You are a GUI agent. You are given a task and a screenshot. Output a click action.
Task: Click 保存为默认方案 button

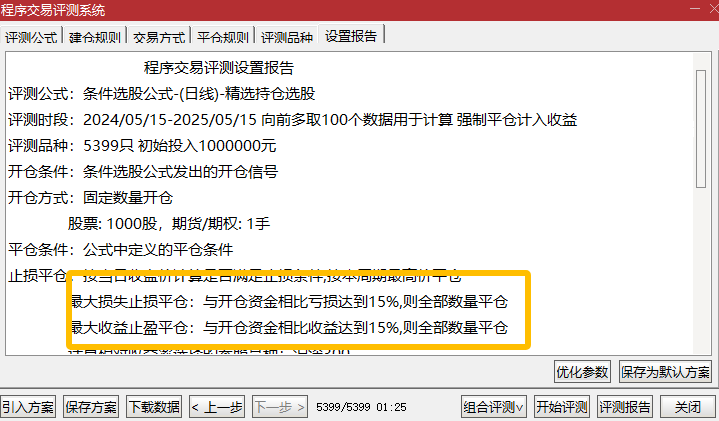tap(665, 371)
